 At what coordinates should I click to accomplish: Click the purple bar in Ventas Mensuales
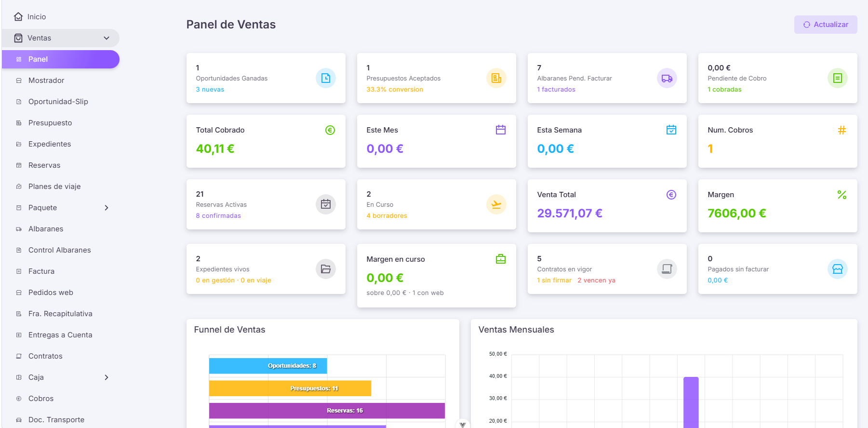pos(691,402)
